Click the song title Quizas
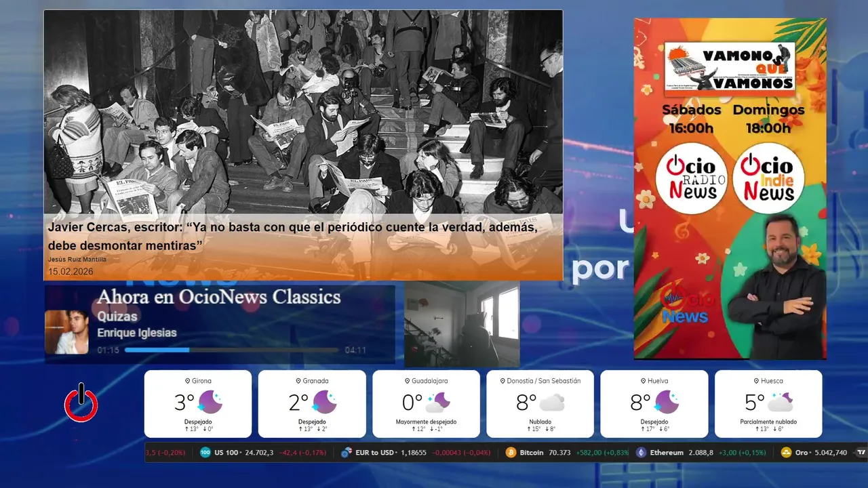The height and width of the screenshot is (488, 868). tap(117, 317)
